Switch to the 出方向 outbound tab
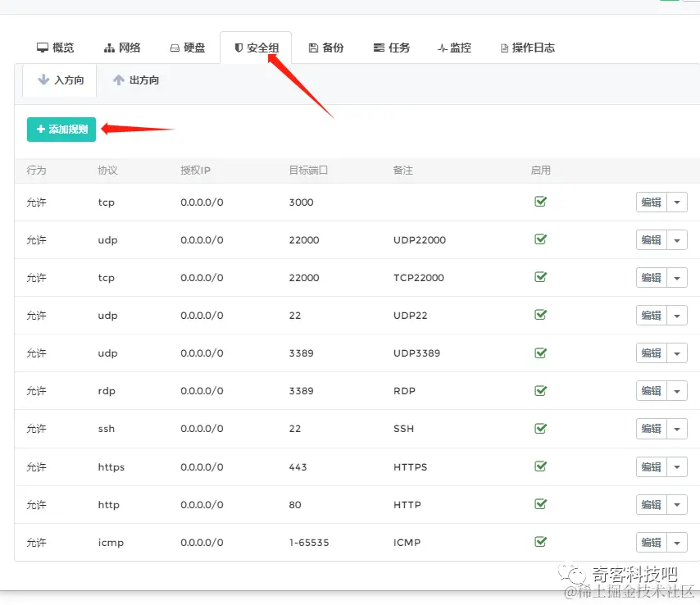The width and height of the screenshot is (700, 605). pos(135,80)
